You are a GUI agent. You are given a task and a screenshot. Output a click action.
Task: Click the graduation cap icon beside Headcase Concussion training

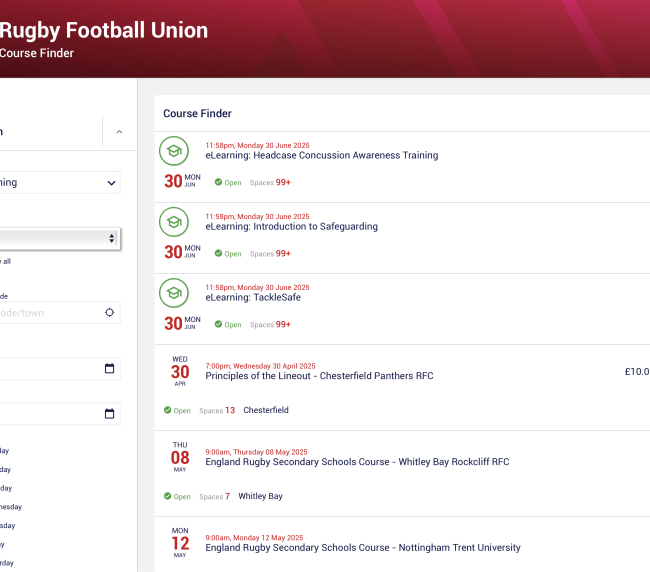point(174,151)
